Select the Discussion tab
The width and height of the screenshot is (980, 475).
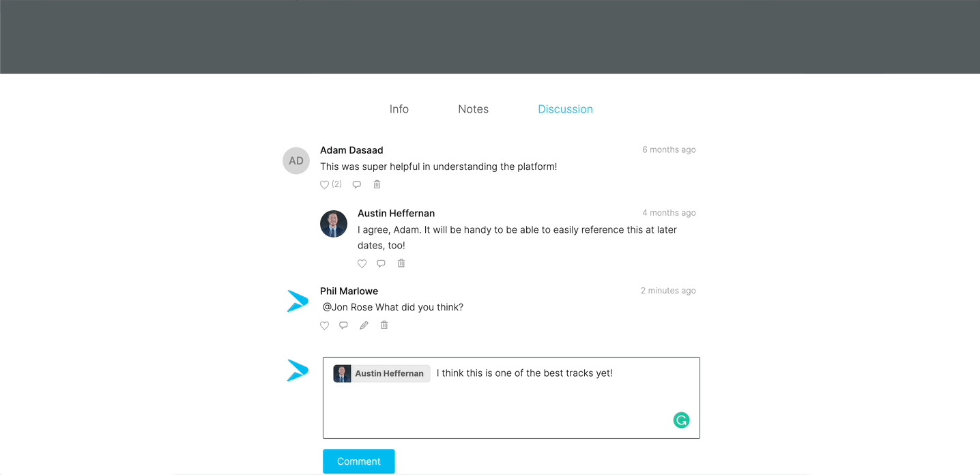[x=565, y=109]
